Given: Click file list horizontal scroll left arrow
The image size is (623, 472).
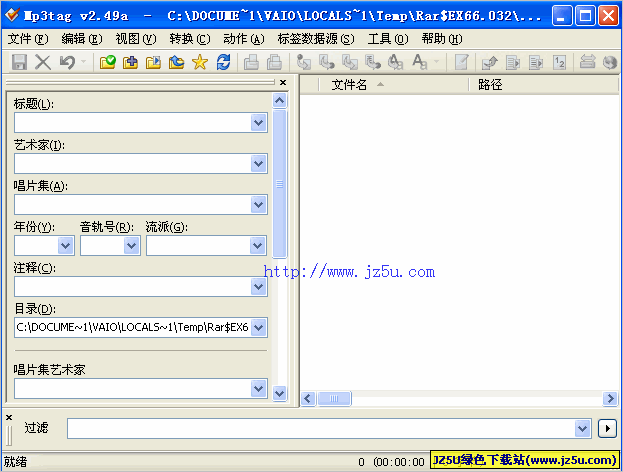Looking at the screenshot, I should (x=308, y=398).
